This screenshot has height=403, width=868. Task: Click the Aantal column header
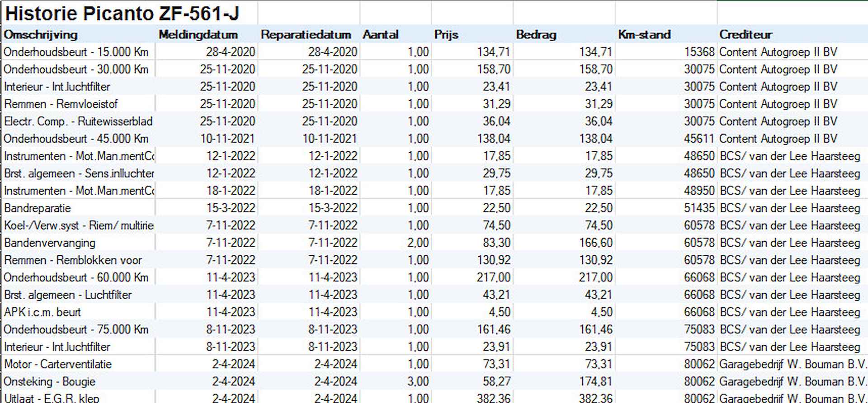tap(380, 34)
